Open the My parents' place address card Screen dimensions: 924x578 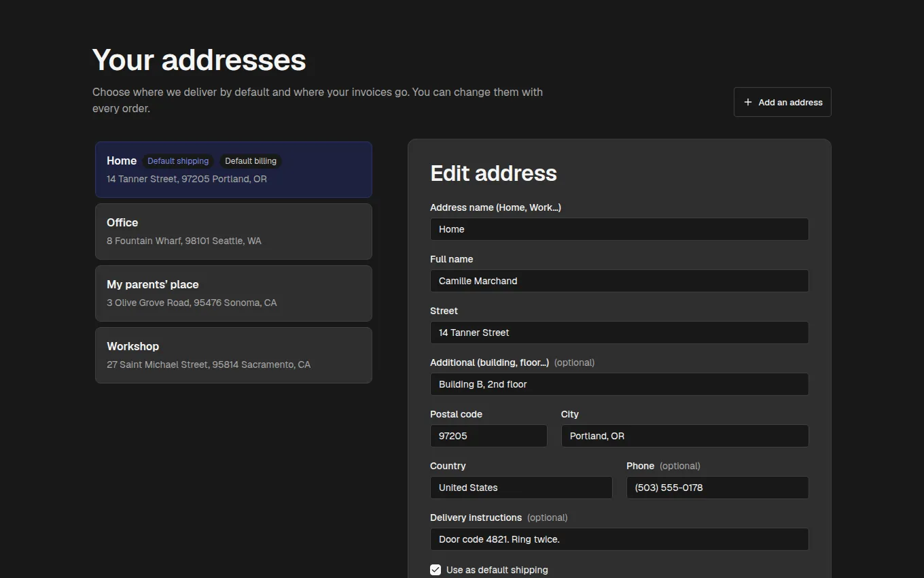[x=234, y=293]
